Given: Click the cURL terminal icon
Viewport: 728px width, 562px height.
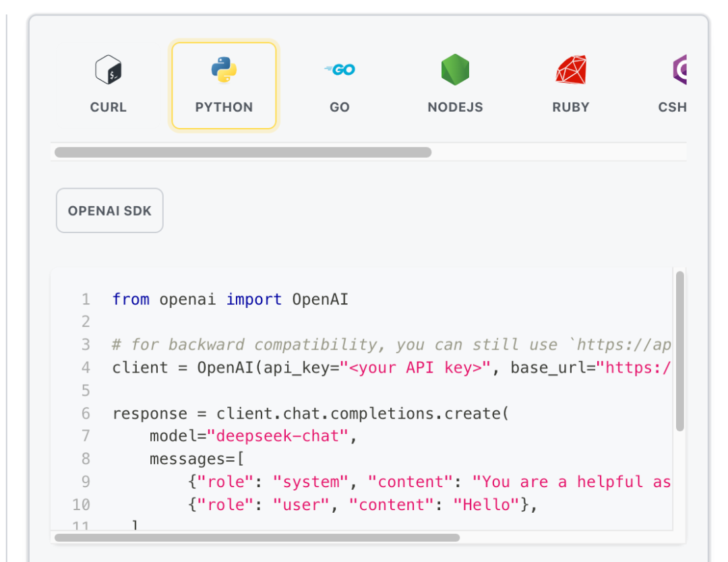Looking at the screenshot, I should point(109,69).
